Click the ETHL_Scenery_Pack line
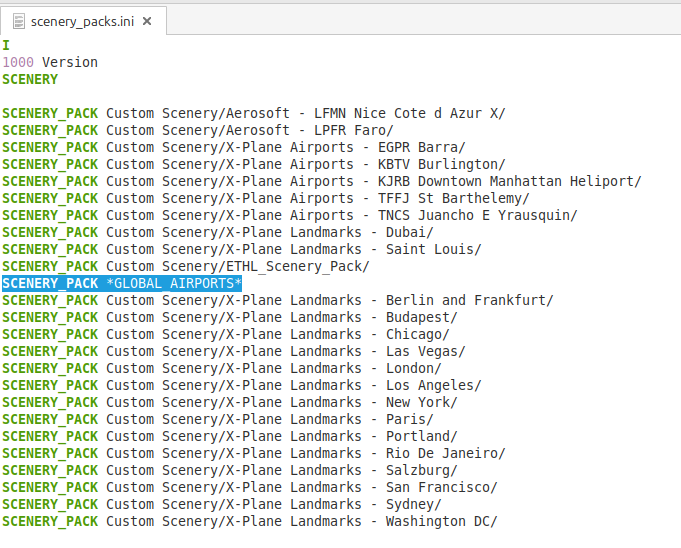 (x=237, y=266)
